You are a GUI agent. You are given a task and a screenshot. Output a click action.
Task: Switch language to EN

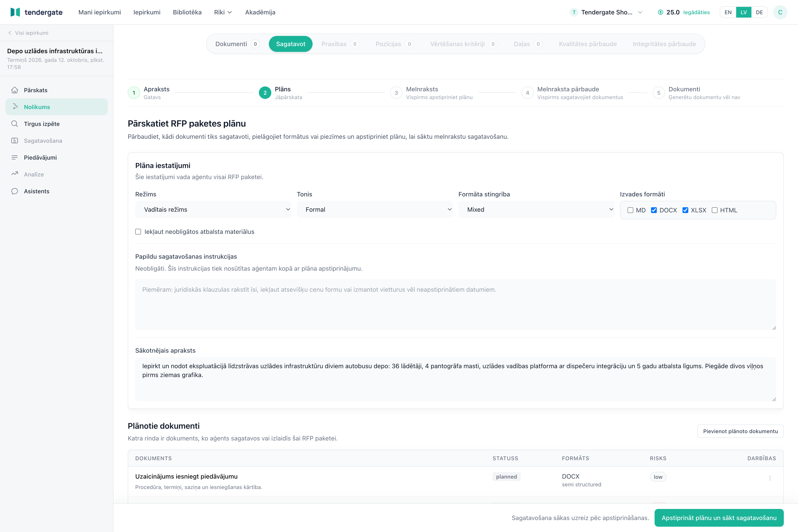pos(728,12)
